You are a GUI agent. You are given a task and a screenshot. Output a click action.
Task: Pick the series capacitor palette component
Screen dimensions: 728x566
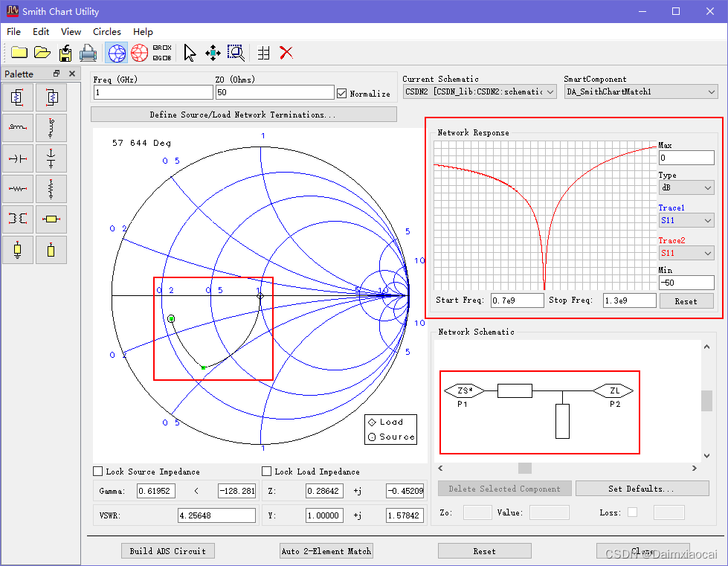tap(18, 158)
